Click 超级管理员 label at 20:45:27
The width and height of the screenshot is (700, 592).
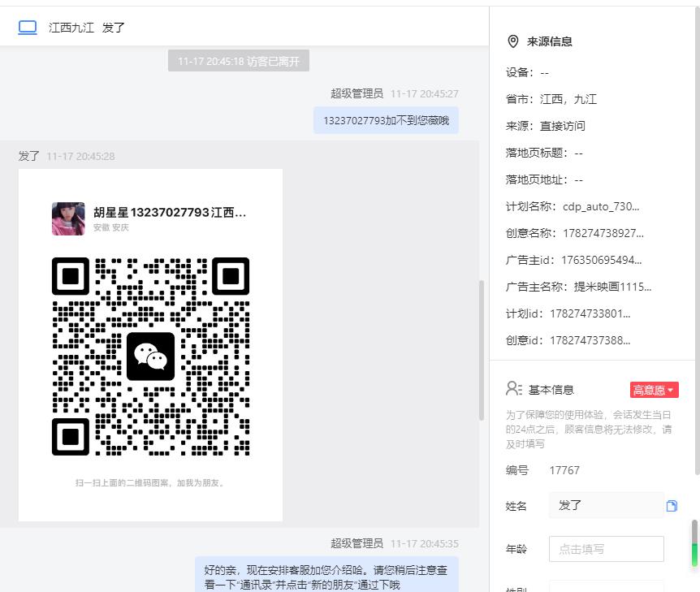pos(356,93)
